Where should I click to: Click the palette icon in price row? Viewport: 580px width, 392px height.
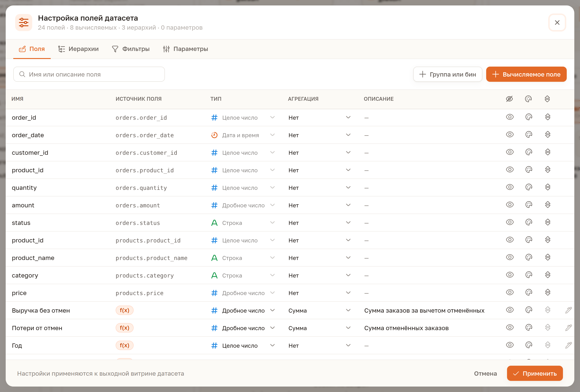click(x=529, y=292)
